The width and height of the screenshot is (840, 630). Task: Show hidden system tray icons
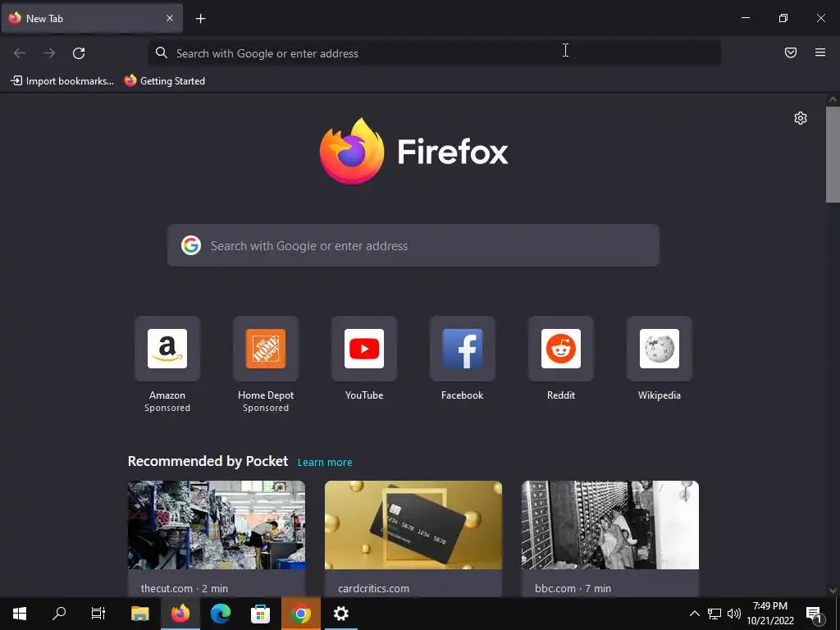694,614
